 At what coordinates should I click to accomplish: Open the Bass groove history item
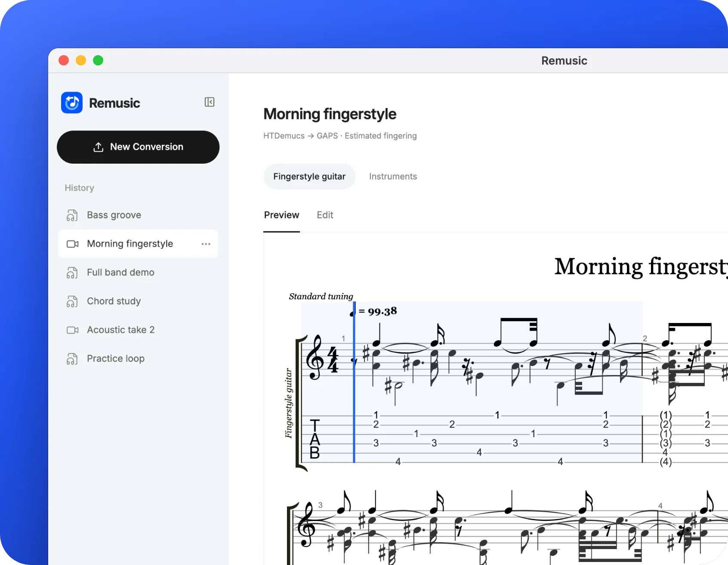click(138, 215)
